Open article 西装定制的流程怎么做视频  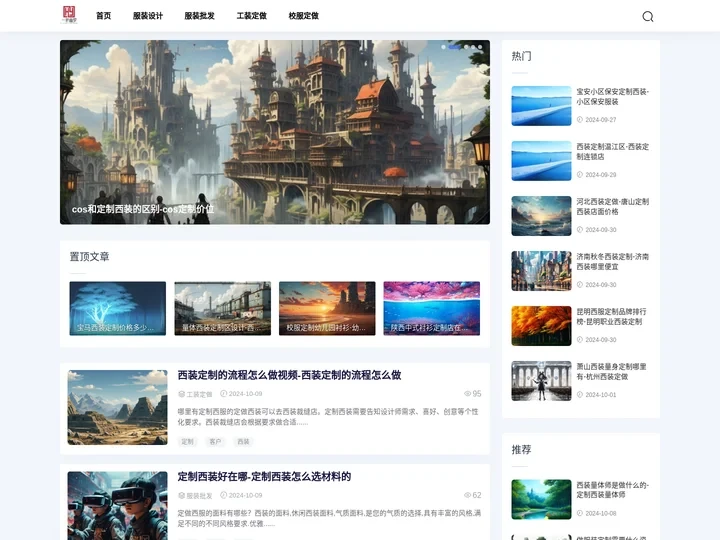(289, 375)
